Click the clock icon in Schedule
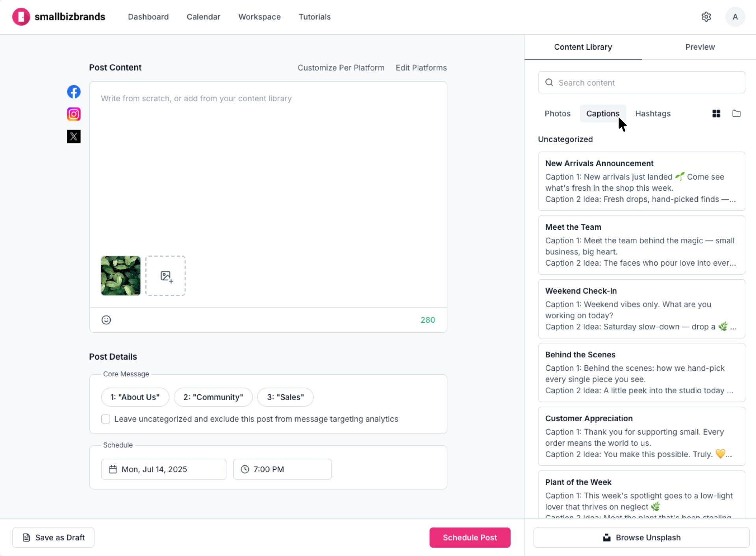Screen dimensions: 756x556 coord(245,469)
